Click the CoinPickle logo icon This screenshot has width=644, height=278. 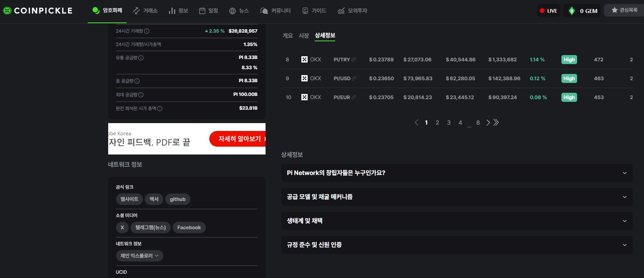(7, 11)
